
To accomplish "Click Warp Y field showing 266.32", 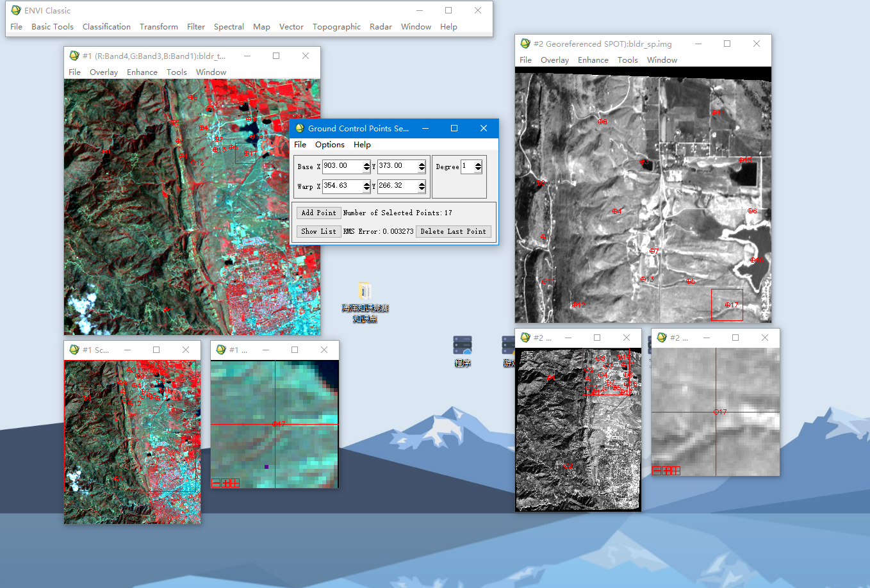I will 397,186.
